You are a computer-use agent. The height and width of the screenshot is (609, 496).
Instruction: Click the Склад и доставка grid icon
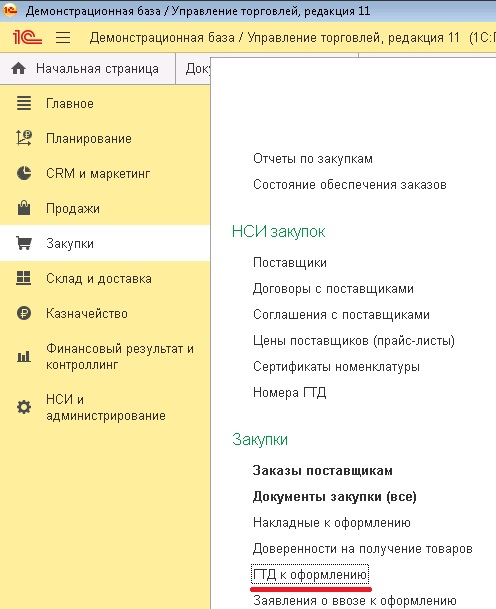point(24,278)
